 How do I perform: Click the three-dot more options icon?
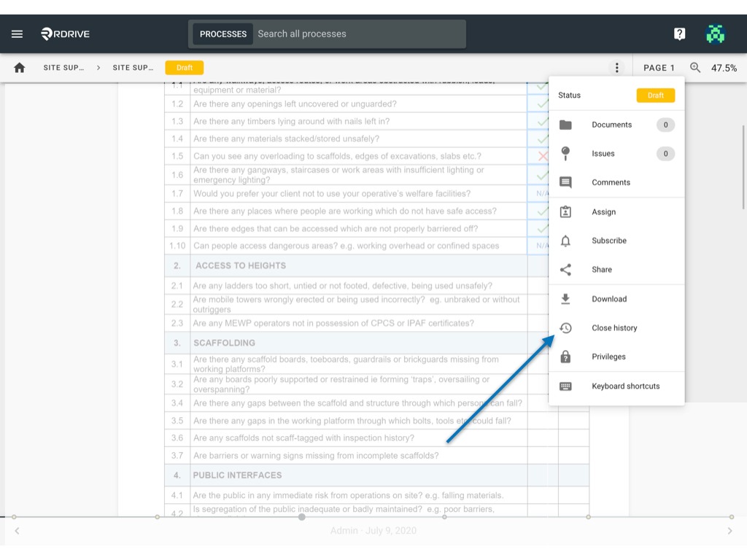click(616, 68)
